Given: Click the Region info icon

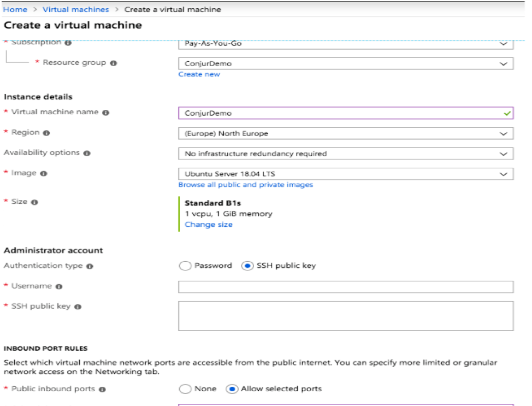Looking at the screenshot, I should (x=46, y=133).
